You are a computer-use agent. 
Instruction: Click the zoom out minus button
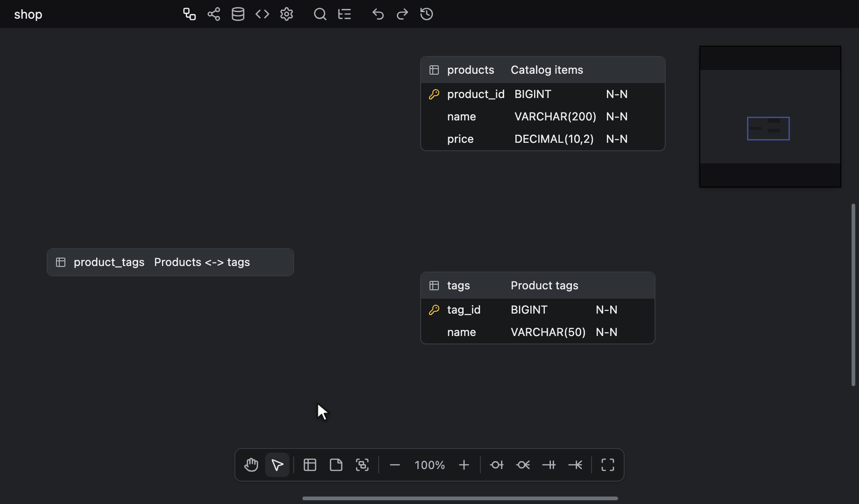[395, 465]
